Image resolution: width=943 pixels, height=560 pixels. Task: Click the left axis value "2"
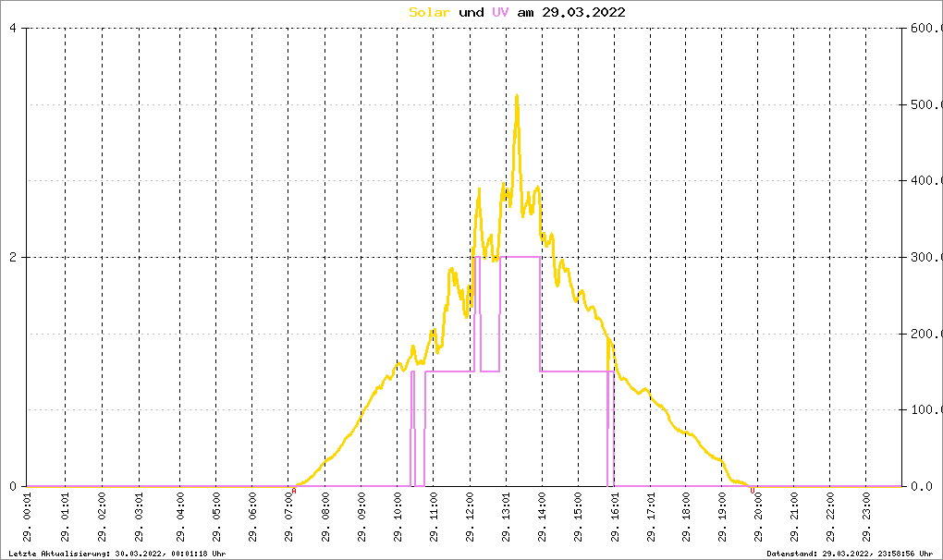tap(13, 257)
